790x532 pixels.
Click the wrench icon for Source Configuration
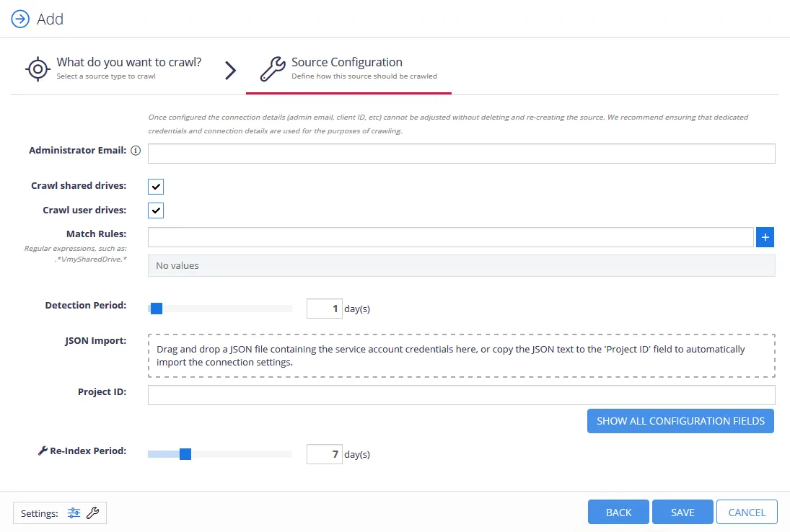tap(273, 69)
